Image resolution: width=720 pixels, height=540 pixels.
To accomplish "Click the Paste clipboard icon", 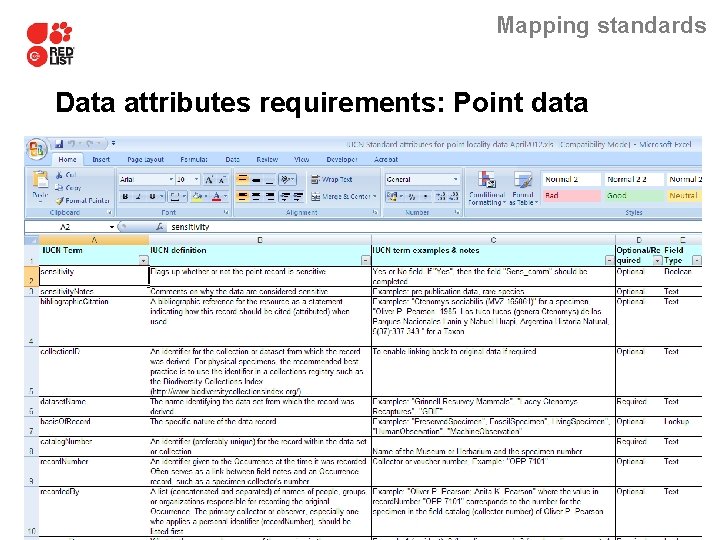I will tap(40, 179).
